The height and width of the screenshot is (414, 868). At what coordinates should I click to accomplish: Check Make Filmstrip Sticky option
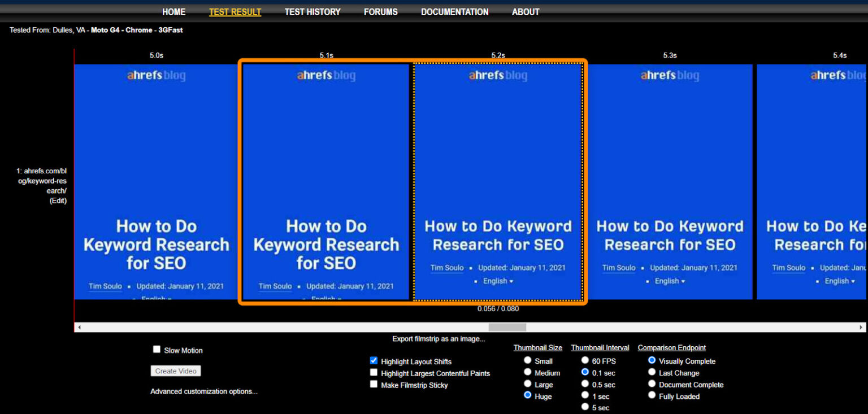pyautogui.click(x=374, y=384)
